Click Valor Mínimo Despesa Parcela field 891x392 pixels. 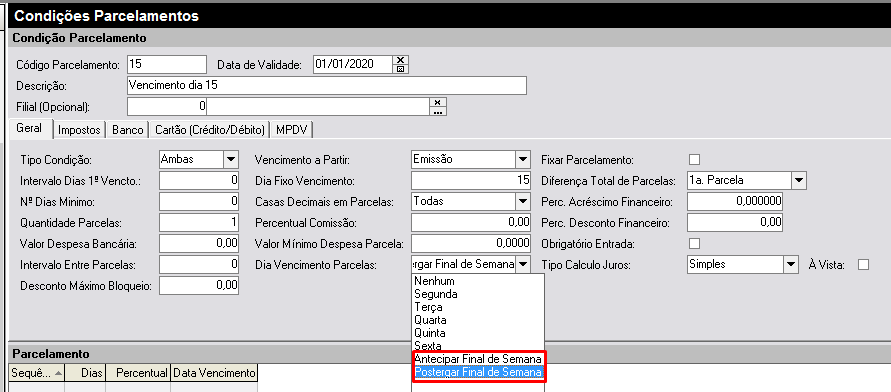click(471, 243)
